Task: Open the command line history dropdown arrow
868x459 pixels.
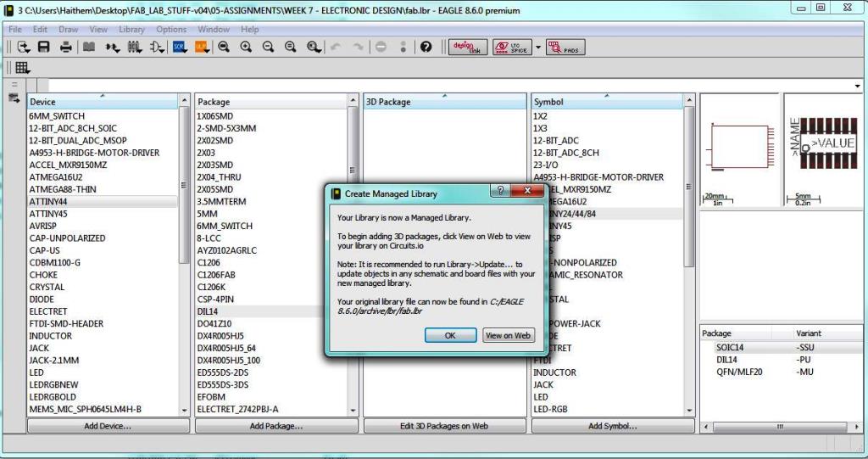Action: [858, 86]
